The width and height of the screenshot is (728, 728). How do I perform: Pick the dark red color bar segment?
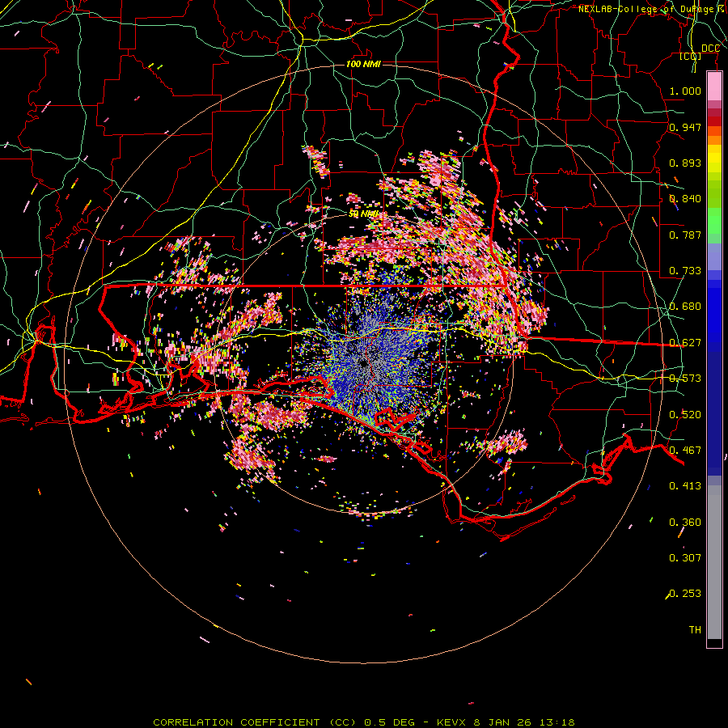click(x=714, y=121)
